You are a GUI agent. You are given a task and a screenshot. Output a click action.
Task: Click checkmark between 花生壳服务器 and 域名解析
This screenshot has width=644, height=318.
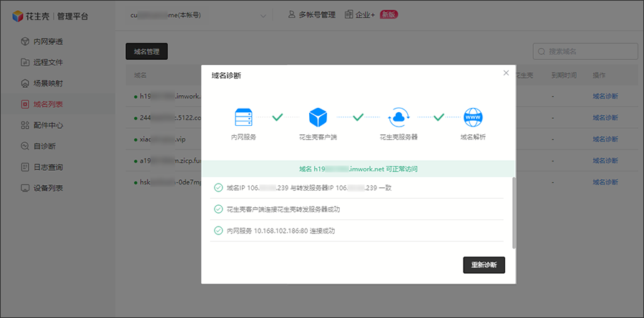coord(439,117)
